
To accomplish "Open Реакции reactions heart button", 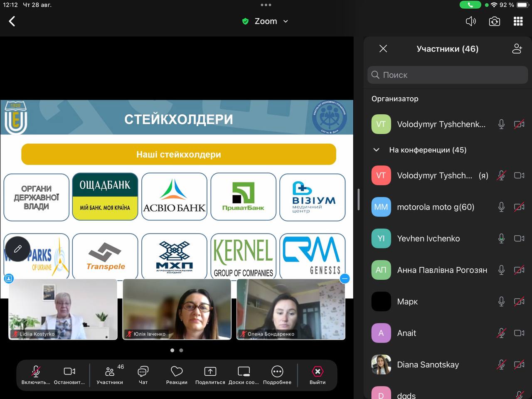I will coord(177,374).
